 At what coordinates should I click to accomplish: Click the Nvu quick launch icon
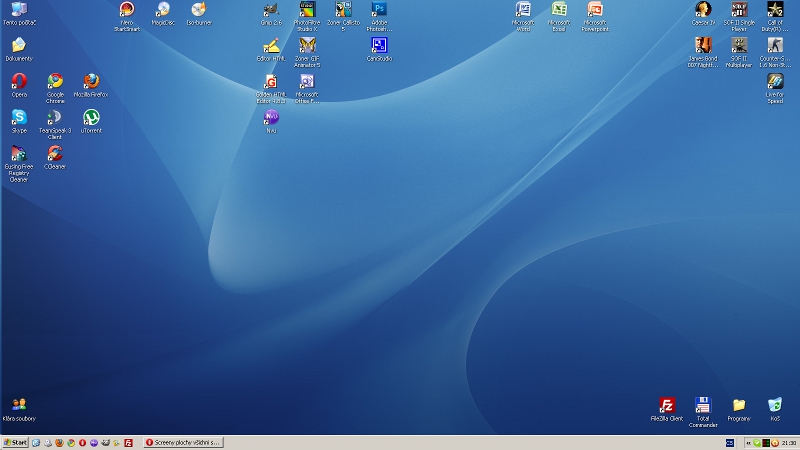click(x=94, y=443)
